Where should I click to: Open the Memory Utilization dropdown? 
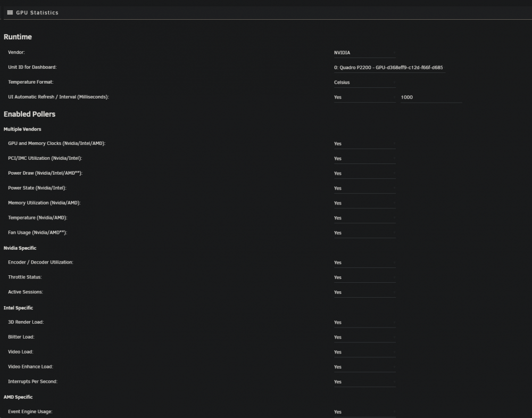coord(365,203)
